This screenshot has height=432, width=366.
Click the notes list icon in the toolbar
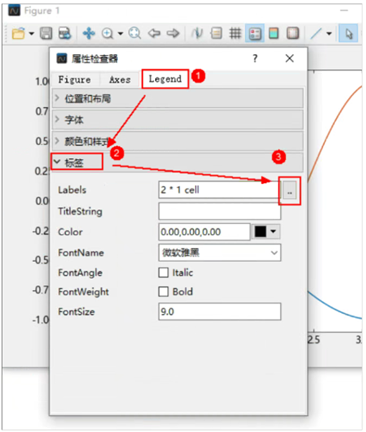[x=216, y=33]
